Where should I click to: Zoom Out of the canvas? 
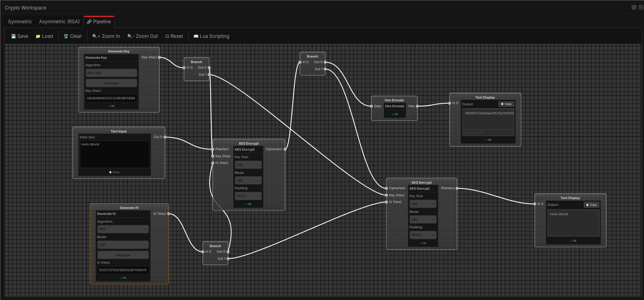(143, 36)
